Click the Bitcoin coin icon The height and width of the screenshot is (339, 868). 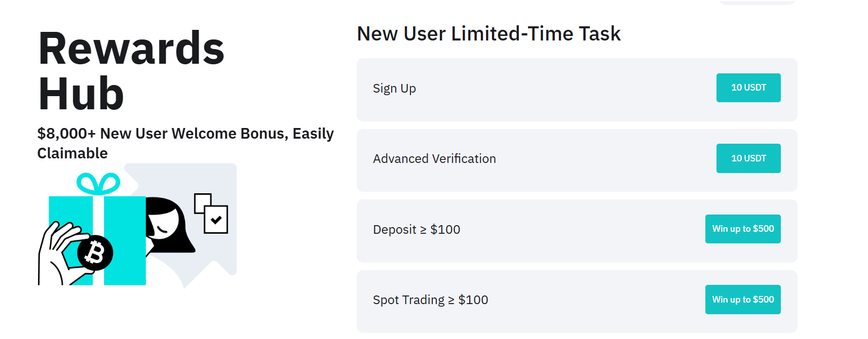[x=95, y=252]
